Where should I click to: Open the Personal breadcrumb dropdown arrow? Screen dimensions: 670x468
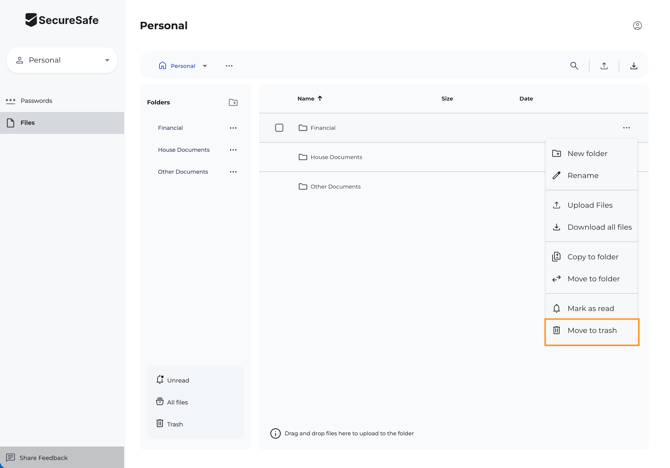[x=205, y=66]
